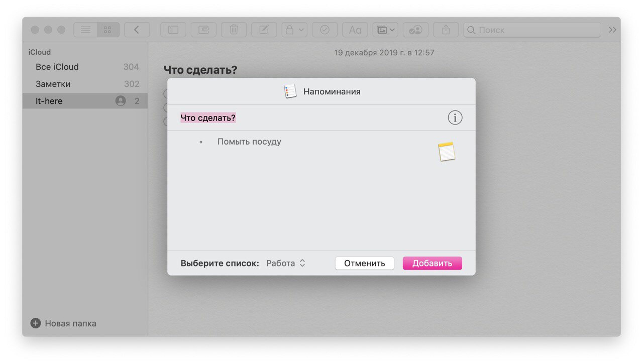Open the Aa text format button
This screenshot has width=643, height=364.
pyautogui.click(x=355, y=30)
